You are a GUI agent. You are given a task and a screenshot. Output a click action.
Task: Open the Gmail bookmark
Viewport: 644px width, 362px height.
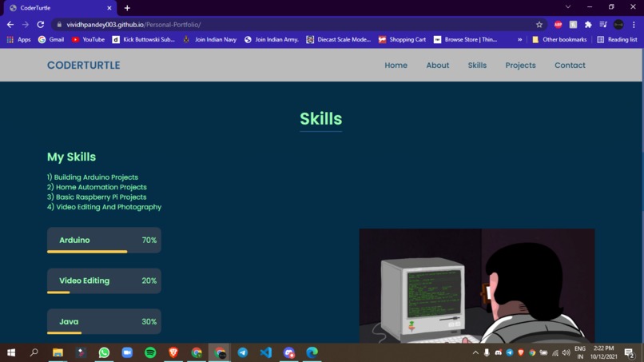click(51, 39)
